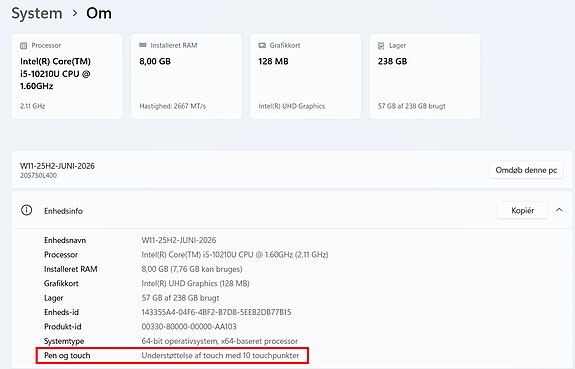Image resolution: width=575 pixels, height=369 pixels.
Task: Click Omdøb denne pc button
Action: (x=526, y=170)
